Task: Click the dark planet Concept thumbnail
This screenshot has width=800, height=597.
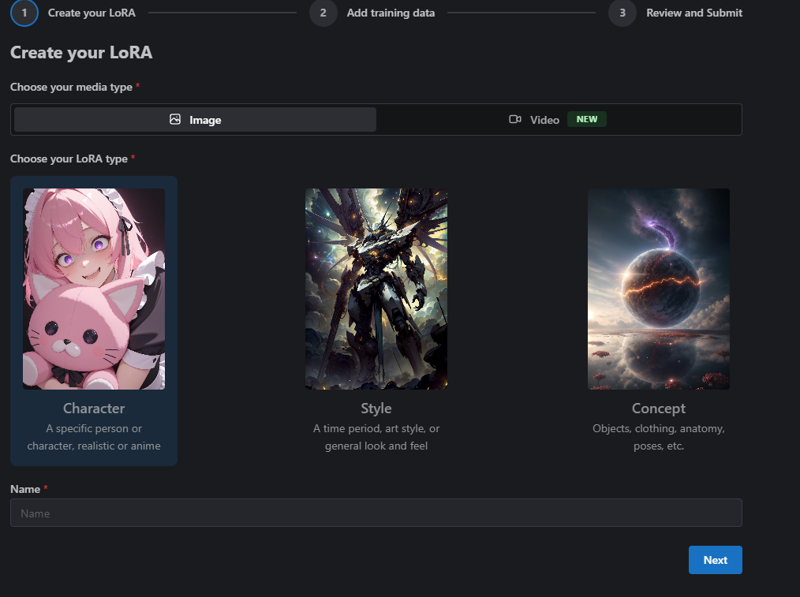Action: click(658, 289)
